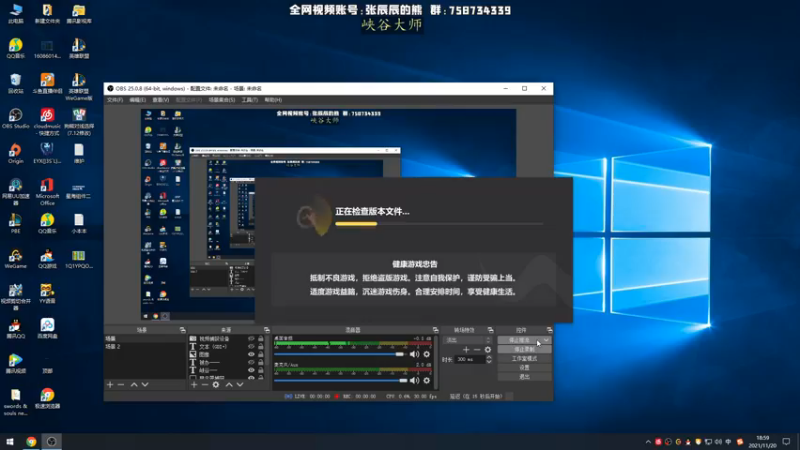The height and width of the screenshot is (450, 800).
Task: Open the Windows Start menu
Action: tap(10, 442)
